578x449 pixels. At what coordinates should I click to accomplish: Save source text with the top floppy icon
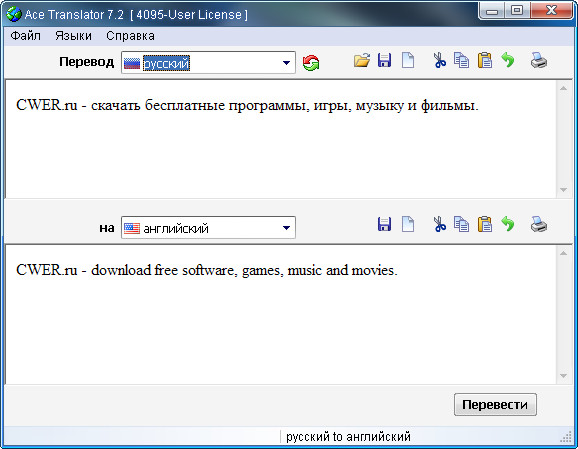pos(384,60)
